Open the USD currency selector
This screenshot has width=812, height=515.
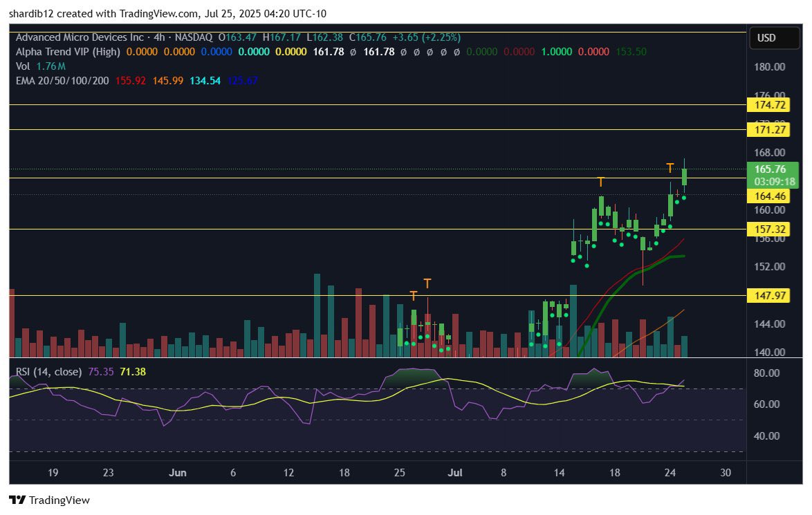click(x=774, y=38)
